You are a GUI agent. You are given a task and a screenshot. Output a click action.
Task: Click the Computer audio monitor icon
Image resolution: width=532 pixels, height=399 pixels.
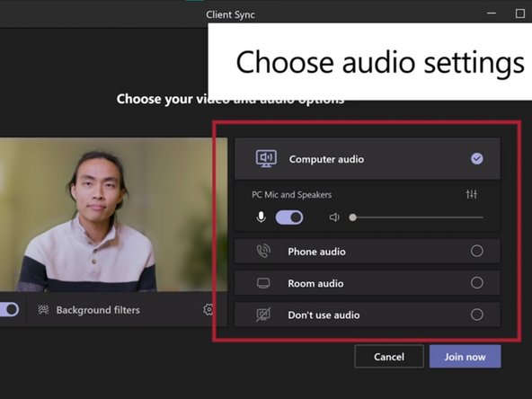click(266, 159)
